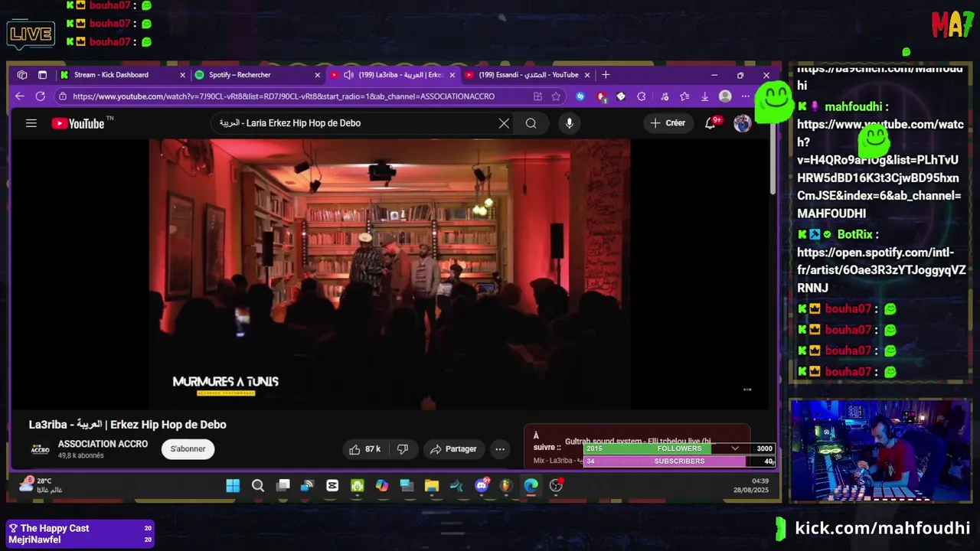
Task: Switch to Essandi YouTube tab
Action: click(528, 75)
